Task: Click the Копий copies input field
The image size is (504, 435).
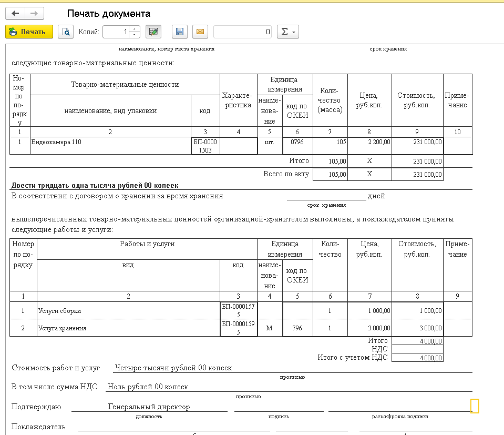Action: [x=116, y=32]
